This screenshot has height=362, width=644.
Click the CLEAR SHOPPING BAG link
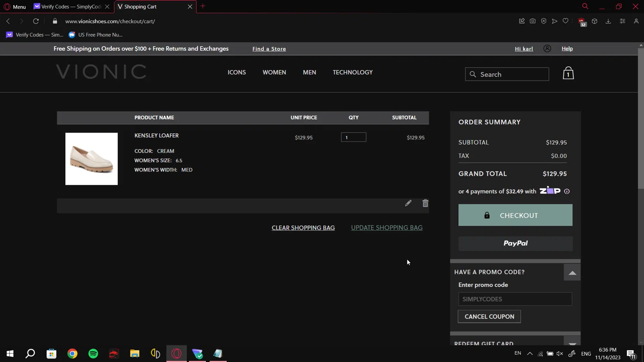click(303, 228)
